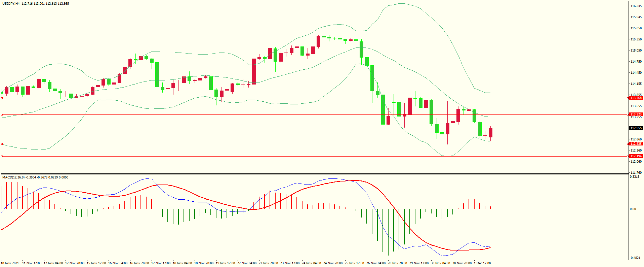Click the tall red candle breaking the upper band on 22 Nov
This screenshot has width=644, height=267.
[x=254, y=71]
